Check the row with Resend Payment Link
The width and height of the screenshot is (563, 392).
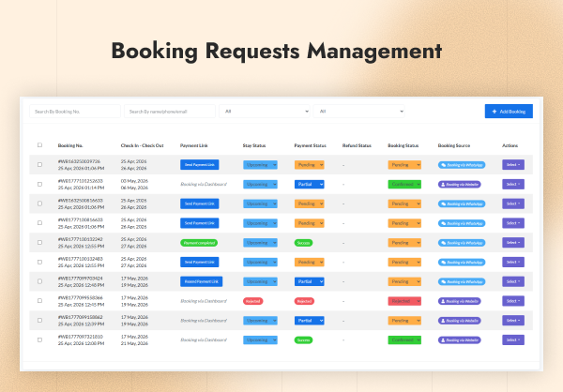(x=39, y=281)
